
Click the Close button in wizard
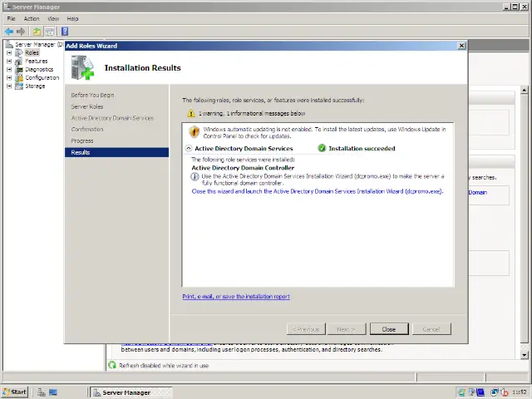389,329
